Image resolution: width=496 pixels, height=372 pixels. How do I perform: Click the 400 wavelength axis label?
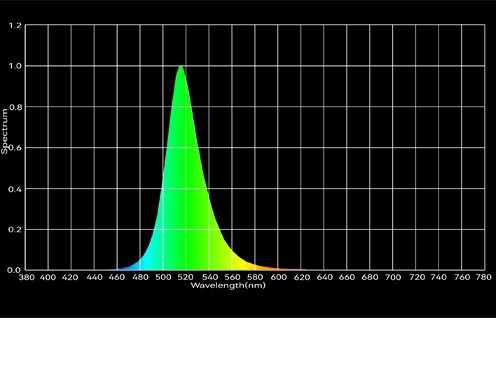[x=48, y=277]
